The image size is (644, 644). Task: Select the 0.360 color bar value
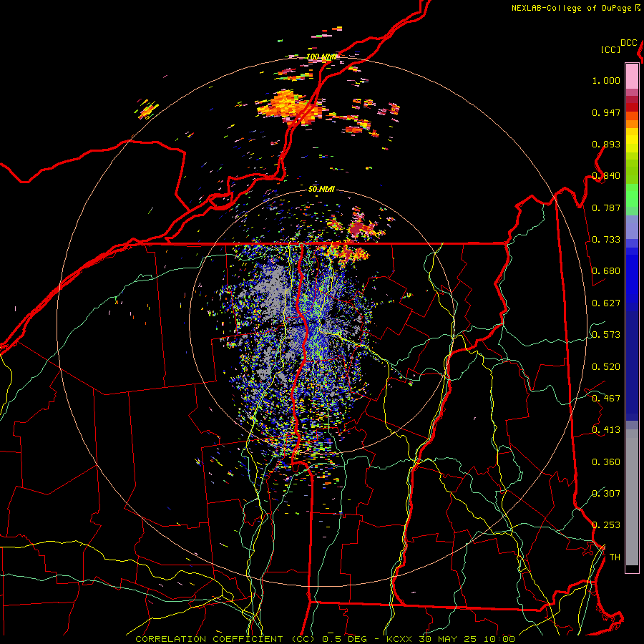click(606, 462)
